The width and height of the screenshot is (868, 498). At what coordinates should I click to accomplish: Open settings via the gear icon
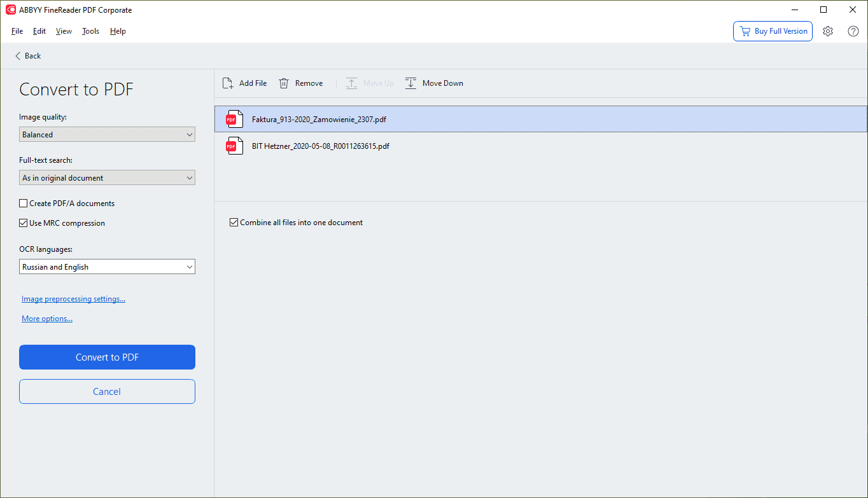828,31
